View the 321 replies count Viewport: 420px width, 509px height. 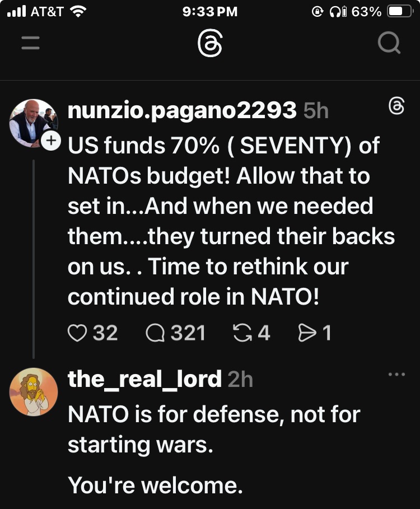188,334
